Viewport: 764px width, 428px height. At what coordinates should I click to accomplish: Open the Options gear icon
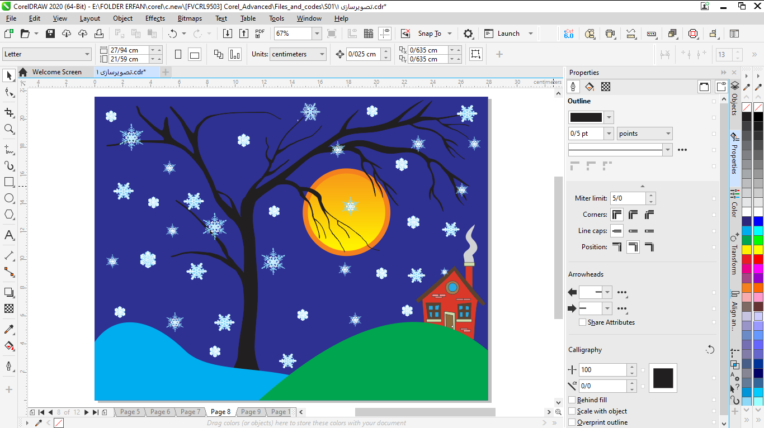click(468, 34)
